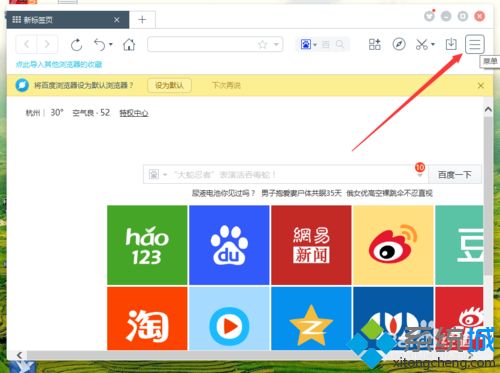500x373 pixels.
Task: Click the vertical scrollbar thumb
Action: (488, 196)
